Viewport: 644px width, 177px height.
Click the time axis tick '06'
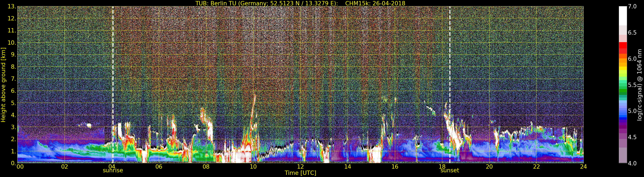coord(159,167)
